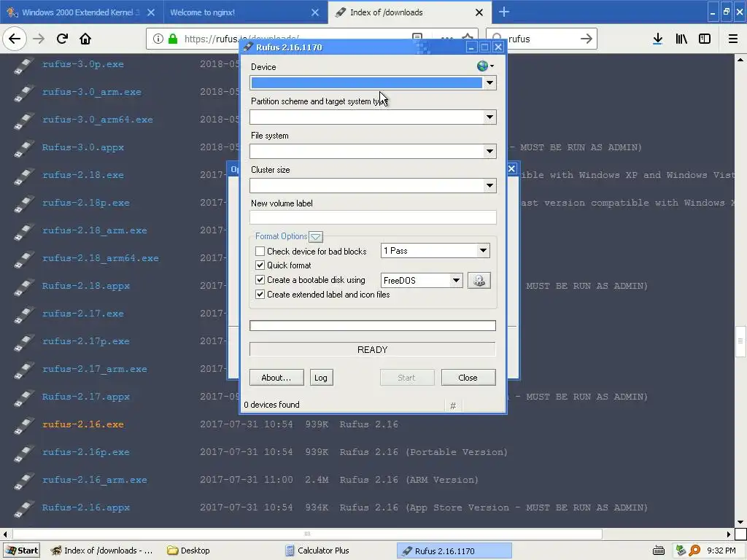This screenshot has width=747, height=560.
Task: Collapse the Format Options advanced toggle
Action: click(x=315, y=237)
